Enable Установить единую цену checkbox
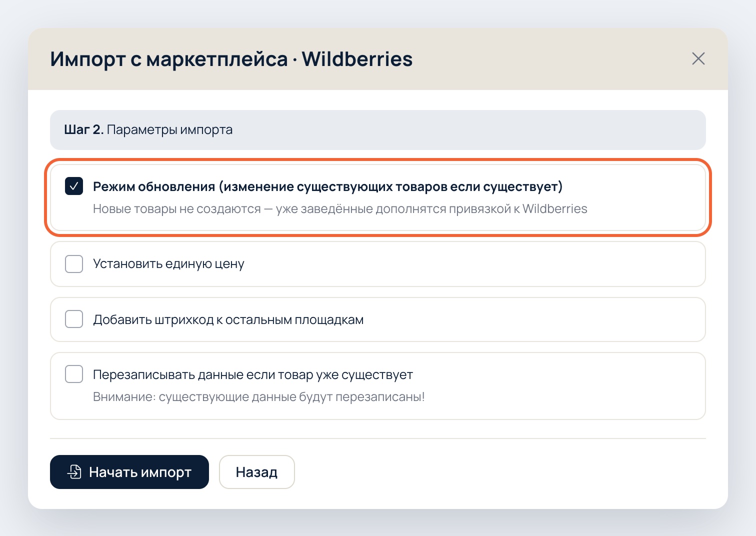Image resolution: width=756 pixels, height=536 pixels. [74, 264]
